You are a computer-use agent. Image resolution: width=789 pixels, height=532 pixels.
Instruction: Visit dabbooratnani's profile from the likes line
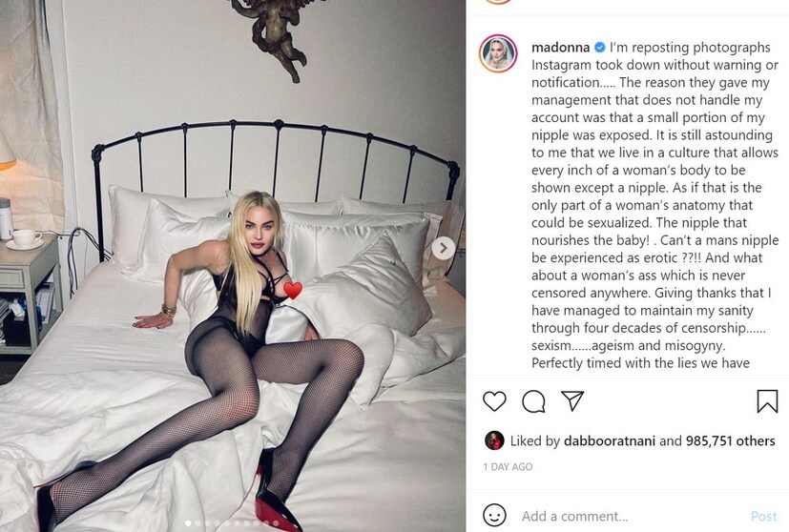[x=610, y=441]
